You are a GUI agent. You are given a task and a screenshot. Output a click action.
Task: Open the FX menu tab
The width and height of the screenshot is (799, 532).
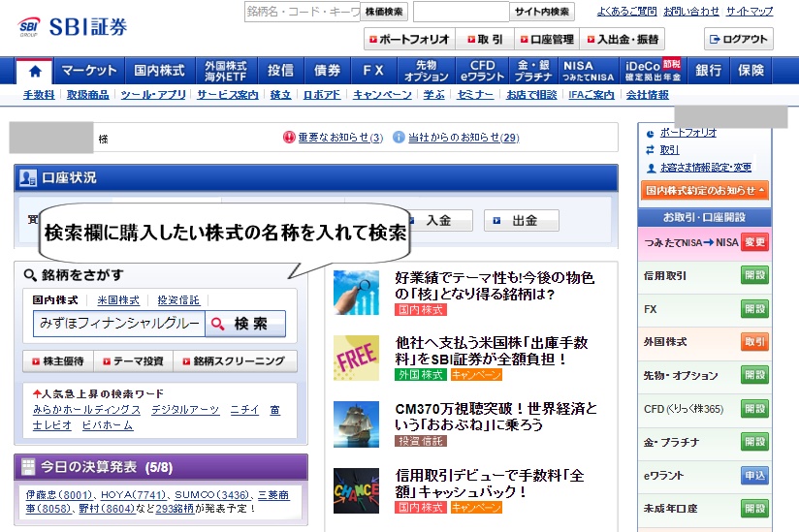(373, 71)
